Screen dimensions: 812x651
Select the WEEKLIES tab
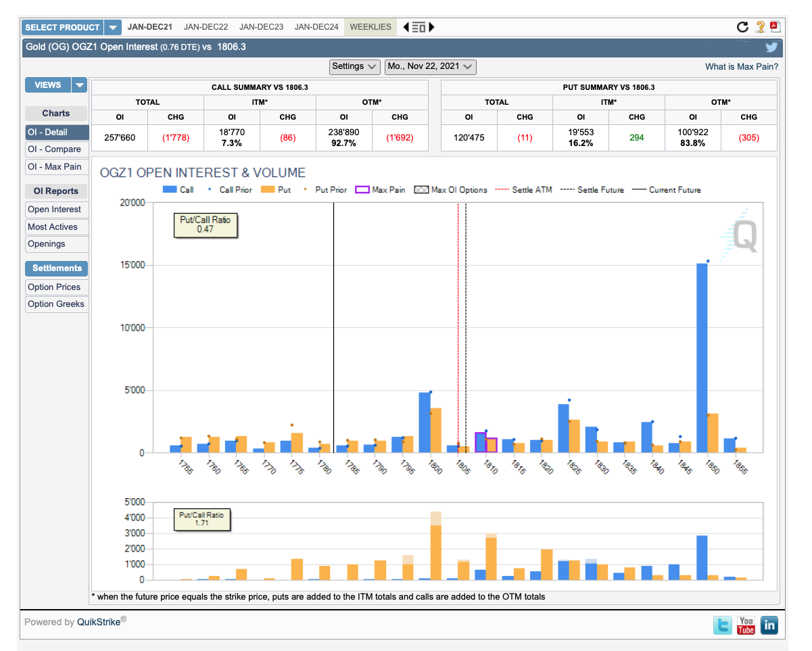point(371,27)
